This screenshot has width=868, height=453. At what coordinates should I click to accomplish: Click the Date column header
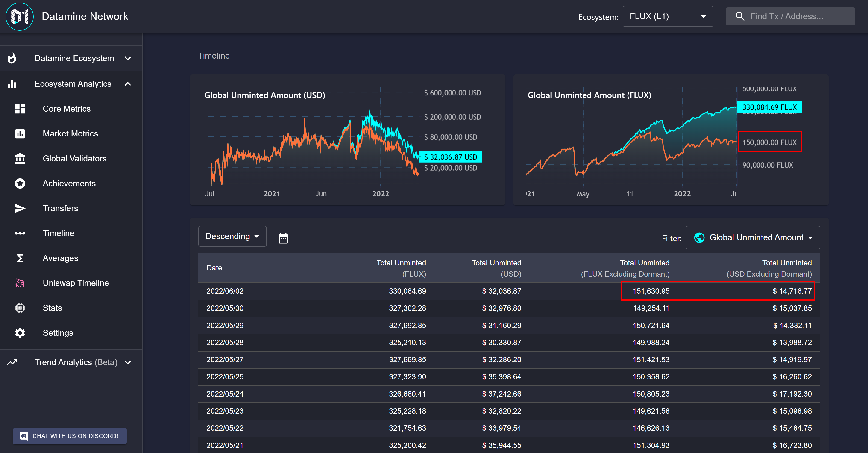click(214, 268)
